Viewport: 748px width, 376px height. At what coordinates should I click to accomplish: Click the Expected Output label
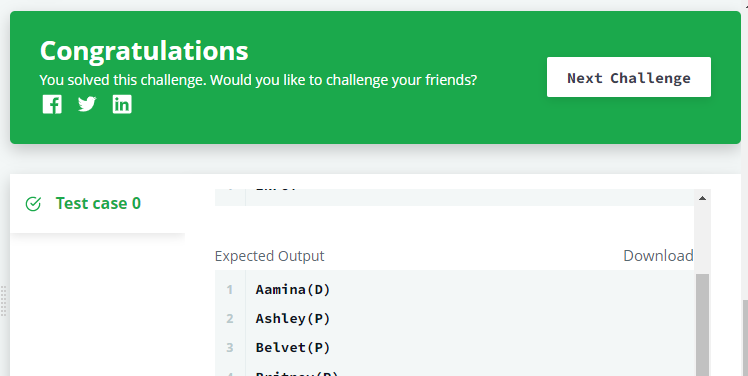pos(269,256)
